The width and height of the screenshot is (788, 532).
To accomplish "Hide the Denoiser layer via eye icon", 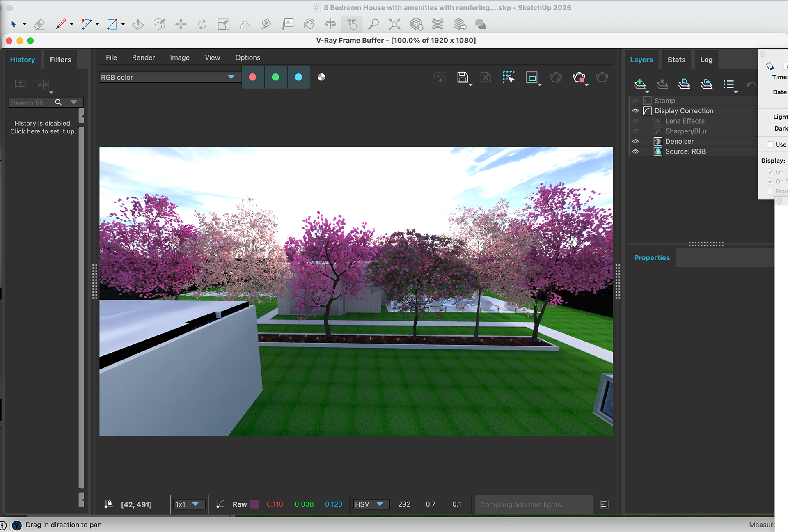I will point(635,141).
